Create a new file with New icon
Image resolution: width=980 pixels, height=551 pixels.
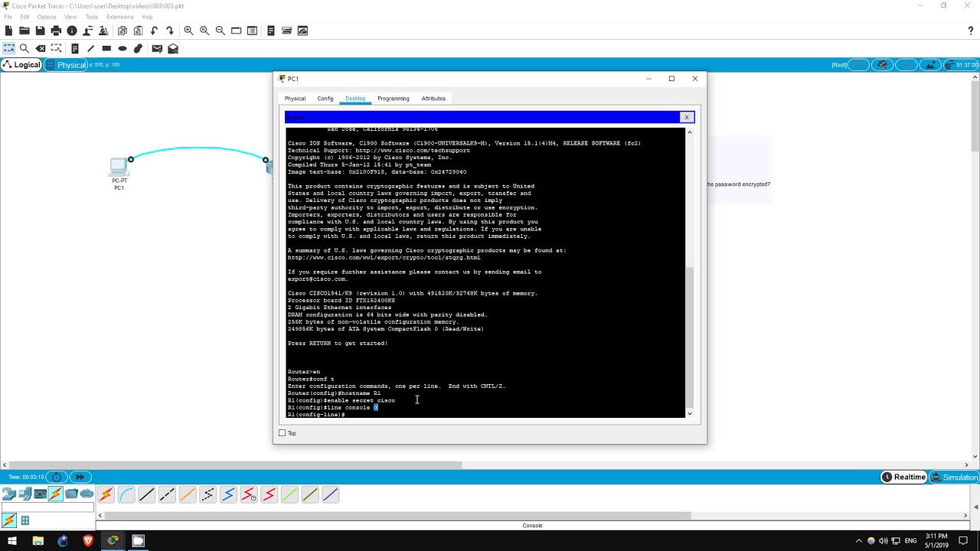[x=8, y=31]
